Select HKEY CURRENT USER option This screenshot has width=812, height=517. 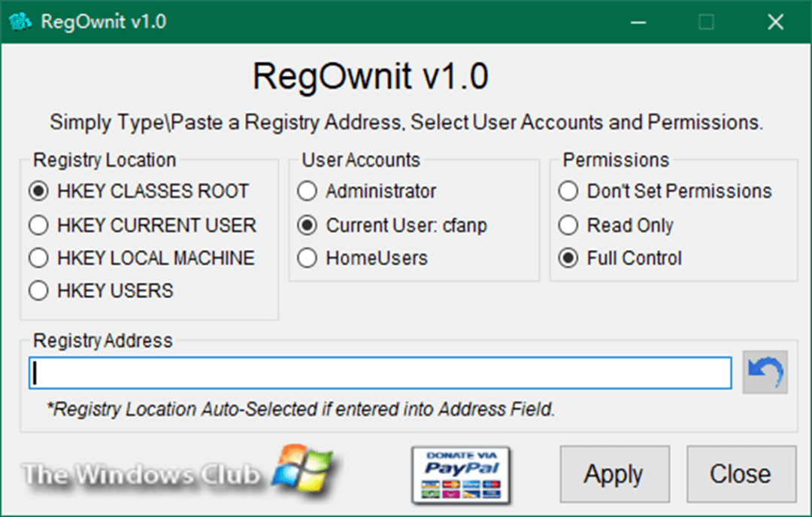pos(38,225)
